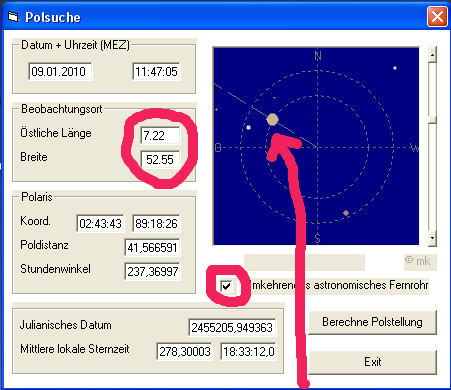Toggle the inverting astronomical telescope checkbox

[x=226, y=286]
